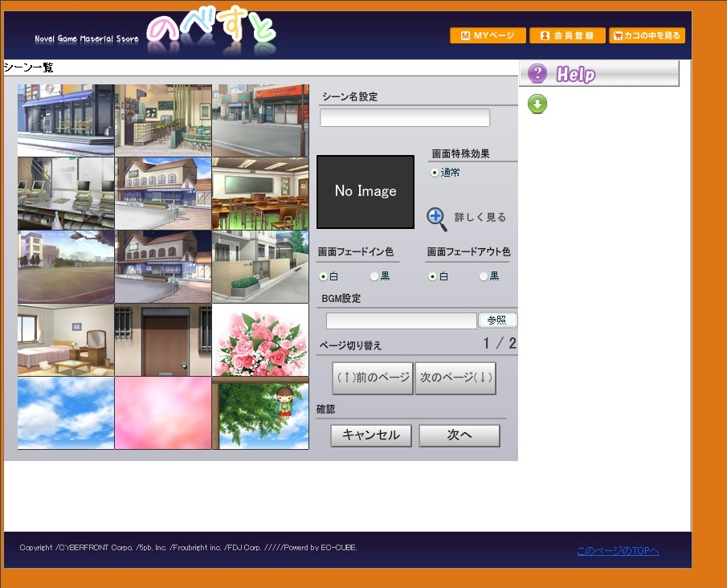Click the 参照 browse button

click(x=497, y=320)
